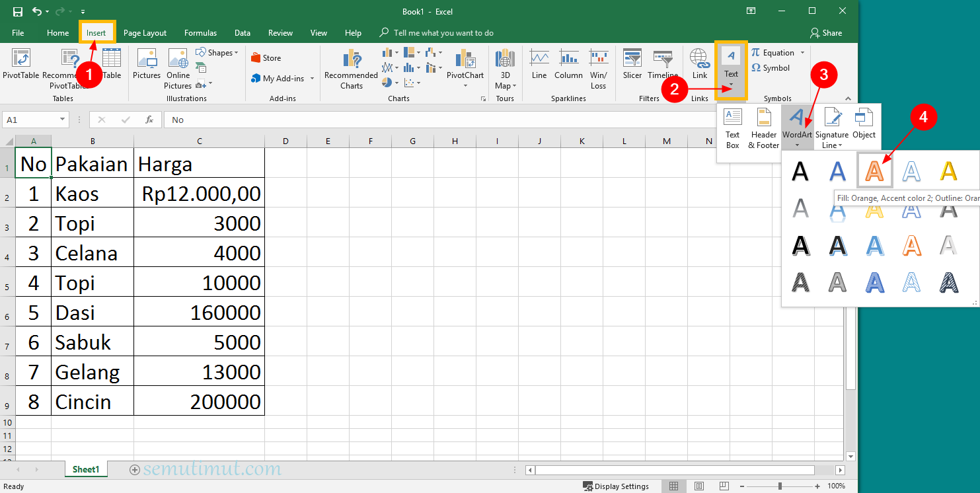Click the Zoom In plus button
Image resolution: width=980 pixels, height=493 pixels.
pos(817,486)
